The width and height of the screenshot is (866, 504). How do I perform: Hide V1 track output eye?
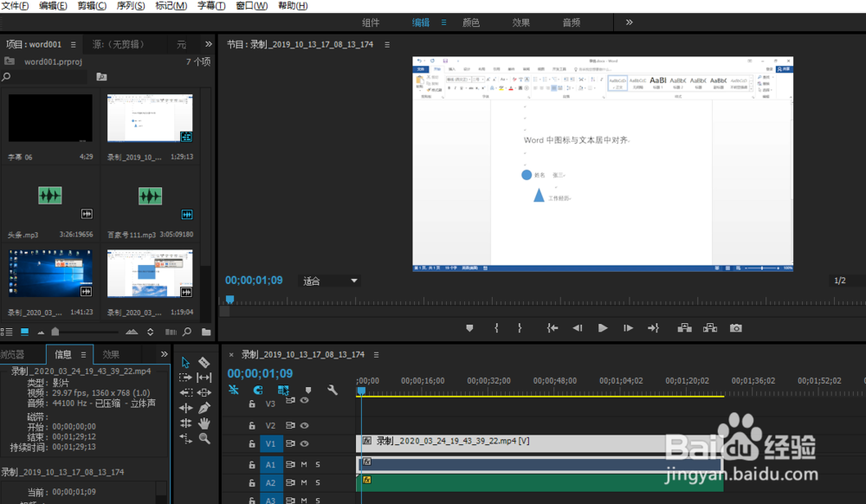(304, 444)
